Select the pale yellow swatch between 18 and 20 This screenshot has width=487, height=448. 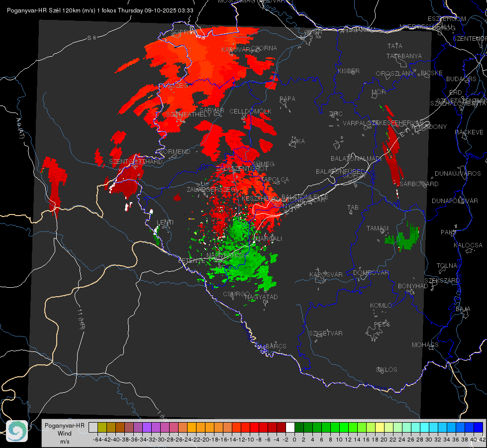[x=380, y=427]
